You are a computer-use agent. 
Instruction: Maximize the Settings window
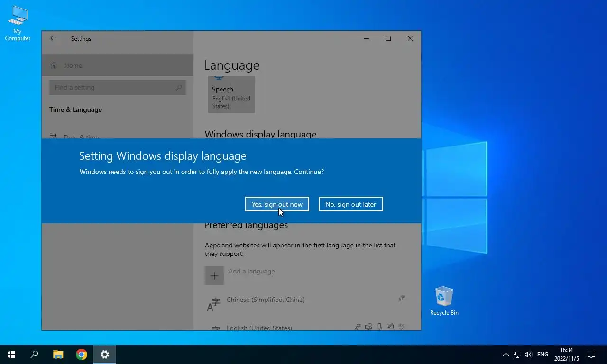click(388, 38)
